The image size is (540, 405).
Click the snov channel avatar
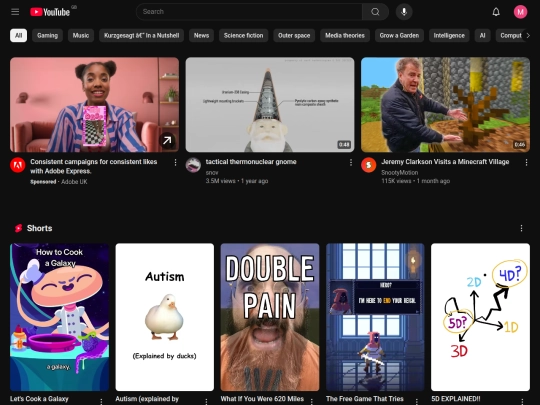coord(193,165)
